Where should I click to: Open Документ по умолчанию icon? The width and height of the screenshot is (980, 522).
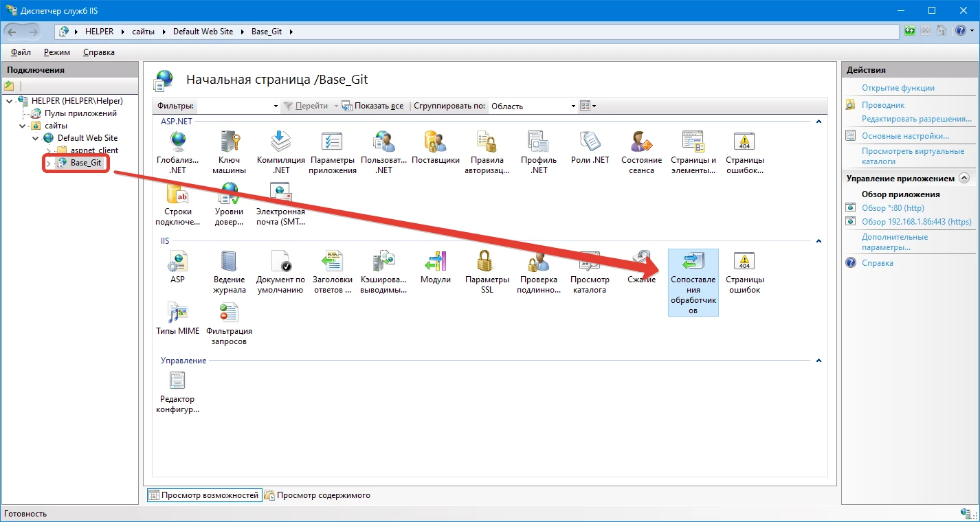click(280, 272)
